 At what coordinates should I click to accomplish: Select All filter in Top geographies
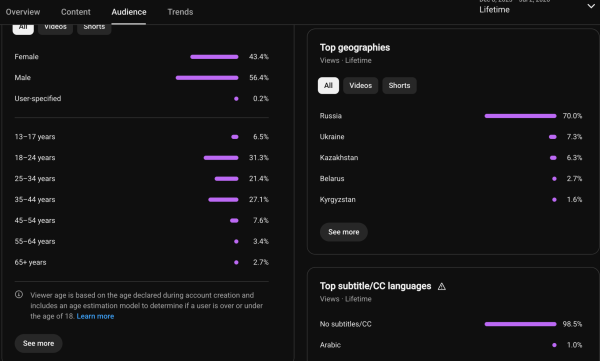pyautogui.click(x=328, y=85)
